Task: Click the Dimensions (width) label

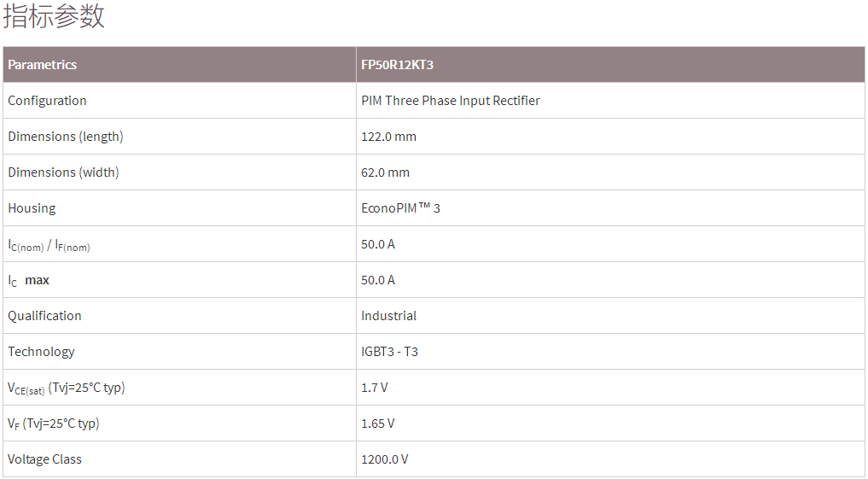Action: point(64,172)
